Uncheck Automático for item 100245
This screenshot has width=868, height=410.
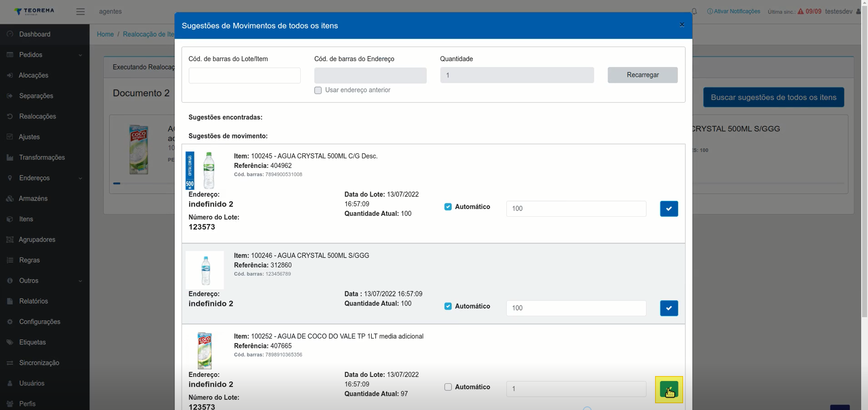coord(448,207)
